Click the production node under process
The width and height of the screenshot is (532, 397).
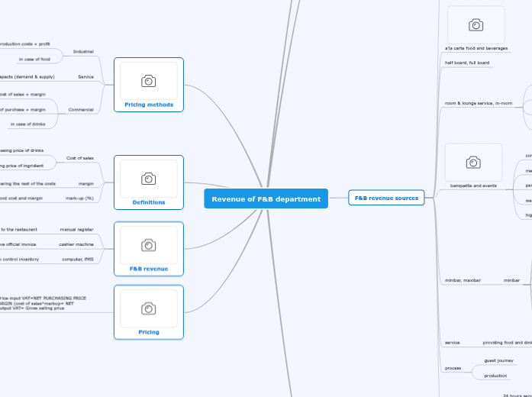point(495,376)
